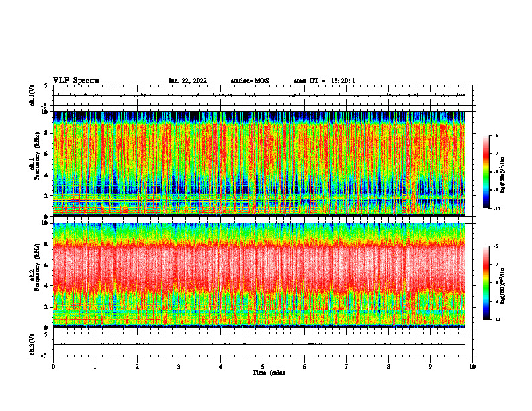Click inside the ch.1 spectrogram panel

click(x=259, y=164)
